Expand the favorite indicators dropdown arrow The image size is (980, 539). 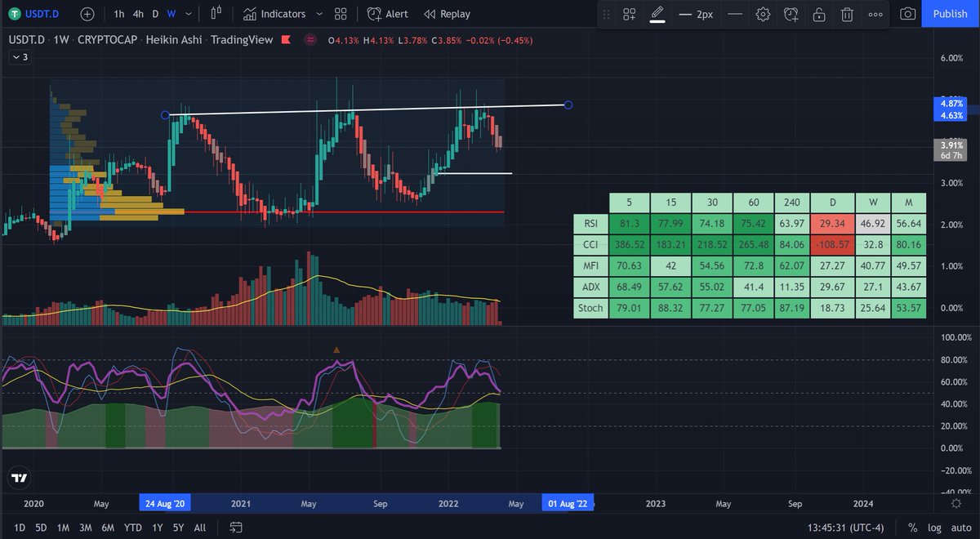[319, 14]
